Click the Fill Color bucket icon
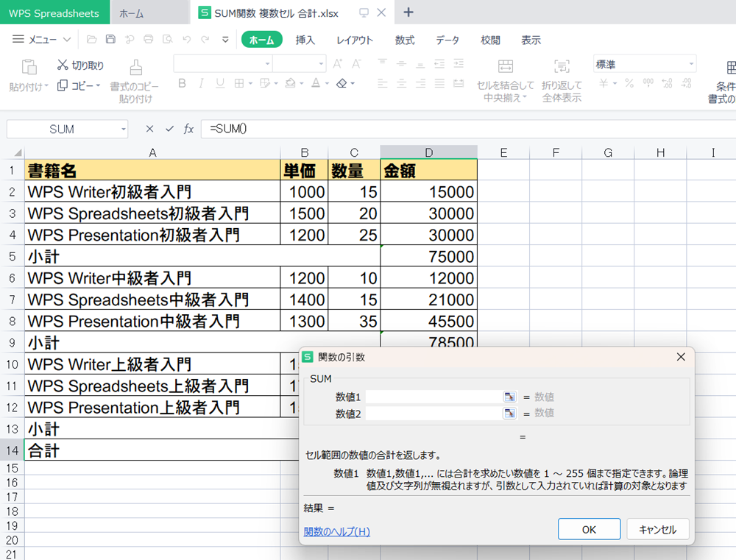Image resolution: width=736 pixels, height=560 pixels. point(291,84)
